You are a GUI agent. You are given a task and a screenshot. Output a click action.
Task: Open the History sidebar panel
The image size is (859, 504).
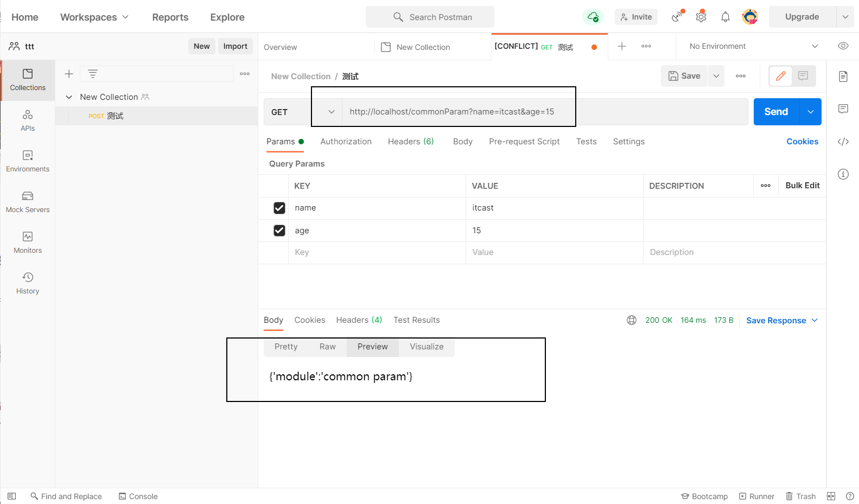click(x=28, y=283)
